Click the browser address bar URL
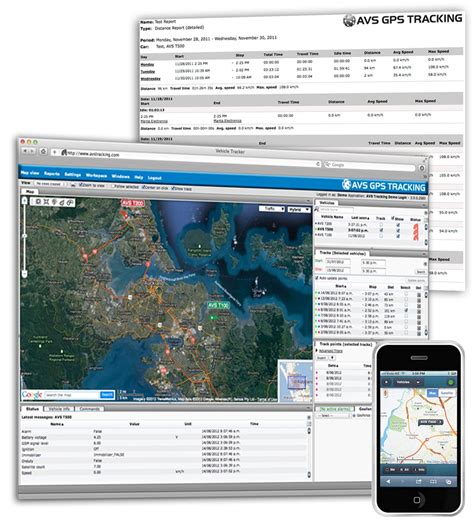 click(93, 154)
